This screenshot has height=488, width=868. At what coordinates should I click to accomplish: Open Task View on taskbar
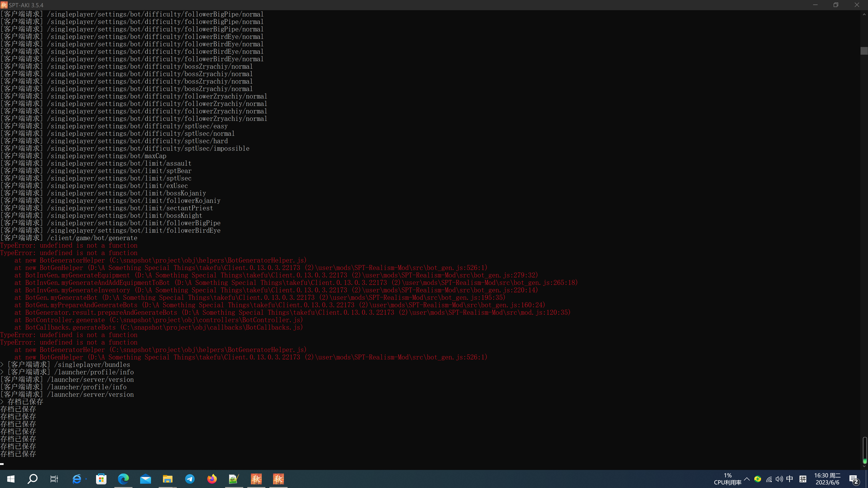pos(54,479)
